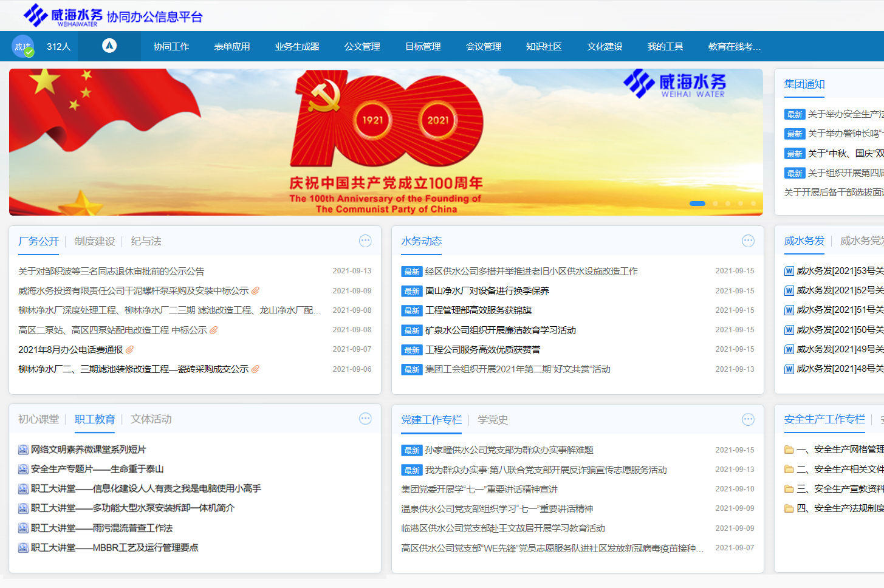Click the home navigation icon in the blue bar
Image resolution: width=884 pixels, height=588 pixels.
click(109, 46)
